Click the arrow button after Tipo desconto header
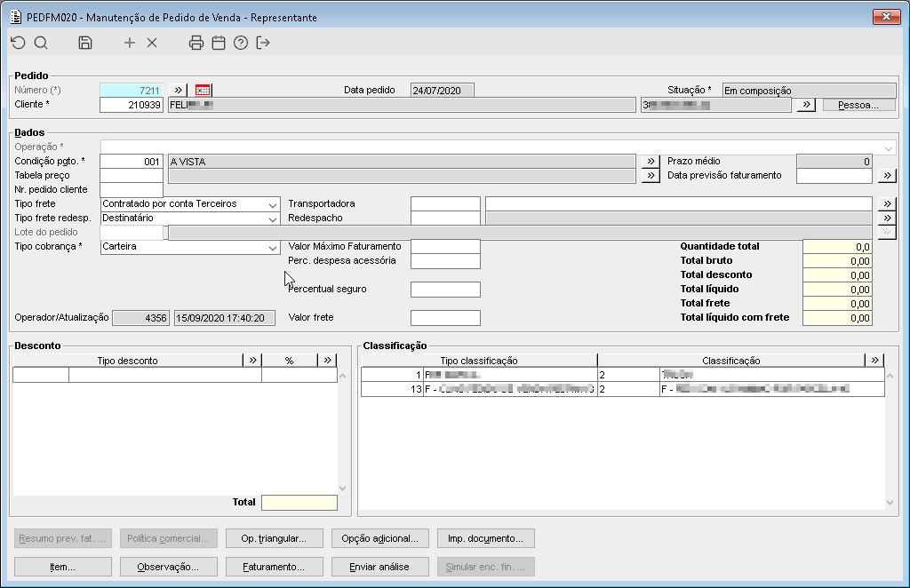 [x=252, y=360]
